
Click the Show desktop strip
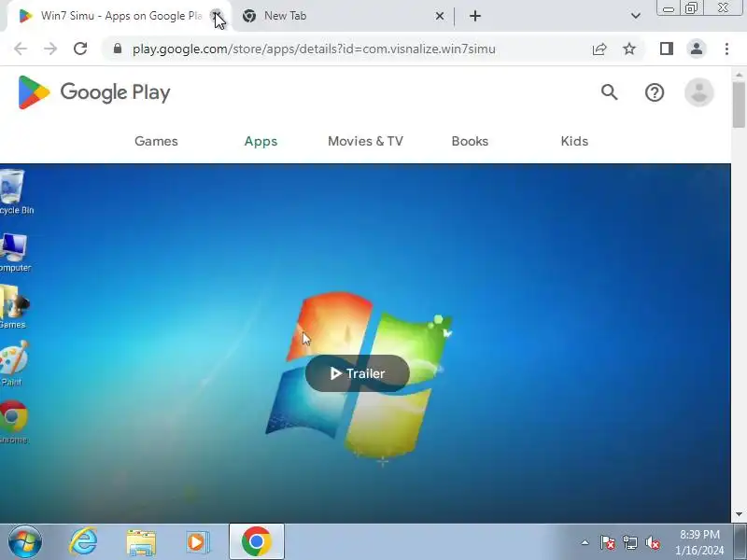pos(740,542)
